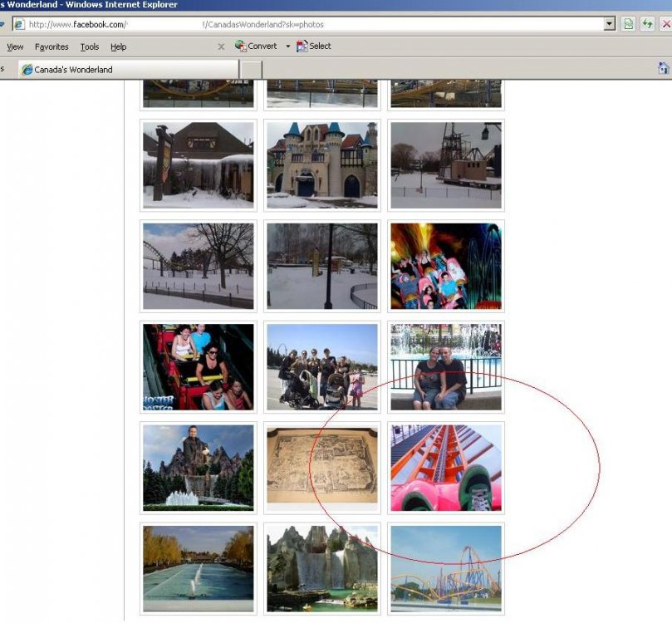The image size is (672, 623).
Task: Click the Go page icon beside the address bar
Action: 627,24
